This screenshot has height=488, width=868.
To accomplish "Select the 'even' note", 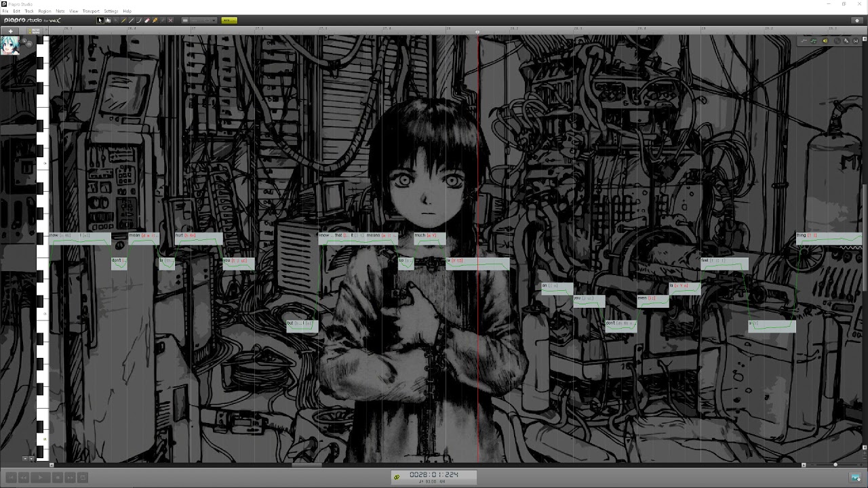I will 653,301.
